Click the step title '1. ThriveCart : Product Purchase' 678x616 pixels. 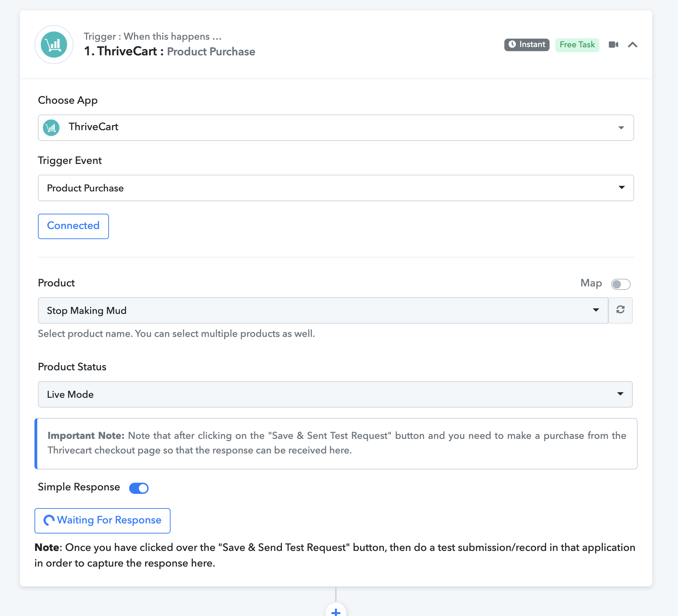pyautogui.click(x=169, y=52)
